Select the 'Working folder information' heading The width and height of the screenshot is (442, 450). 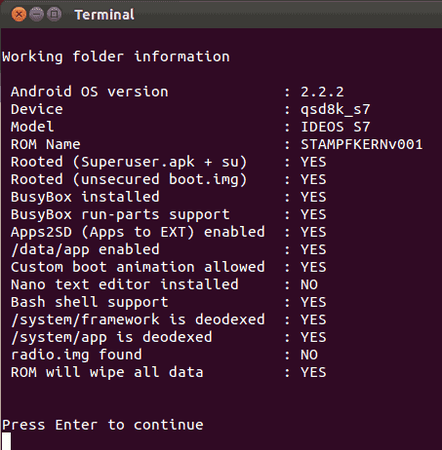[x=116, y=57]
